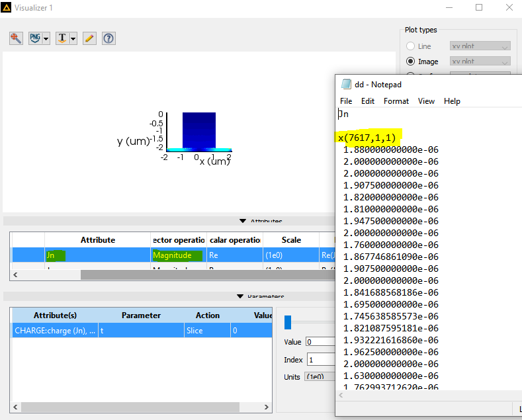Open the help question mark icon

click(x=109, y=38)
